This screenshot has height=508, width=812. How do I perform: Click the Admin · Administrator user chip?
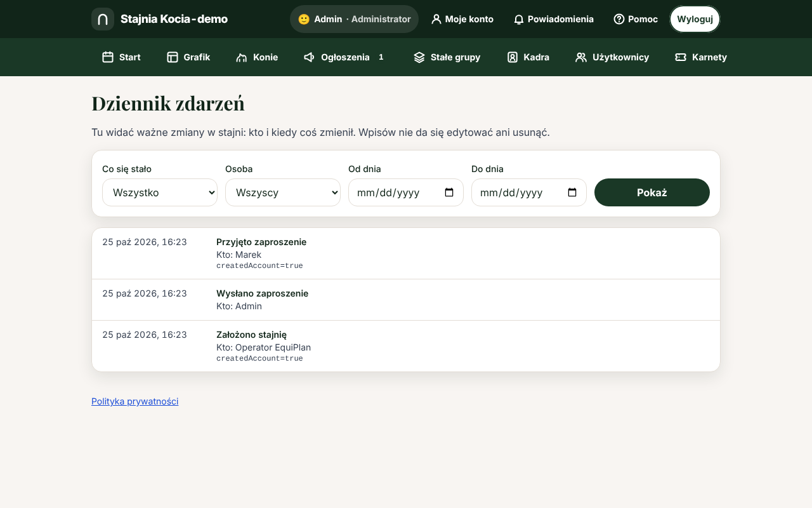pyautogui.click(x=354, y=19)
